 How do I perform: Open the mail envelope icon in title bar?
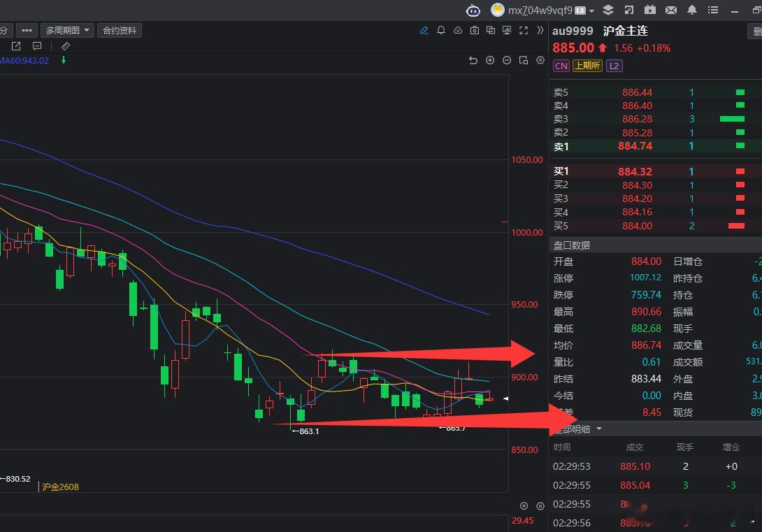coord(670,10)
